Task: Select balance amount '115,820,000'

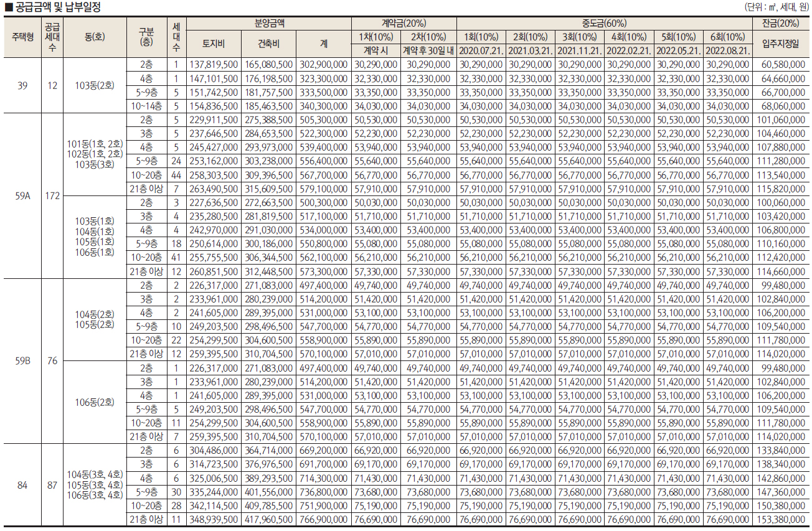Action: tap(781, 189)
